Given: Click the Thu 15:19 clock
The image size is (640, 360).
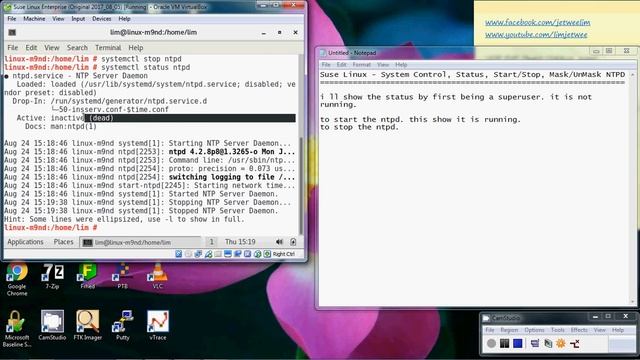Looking at the screenshot, I should pos(240,242).
